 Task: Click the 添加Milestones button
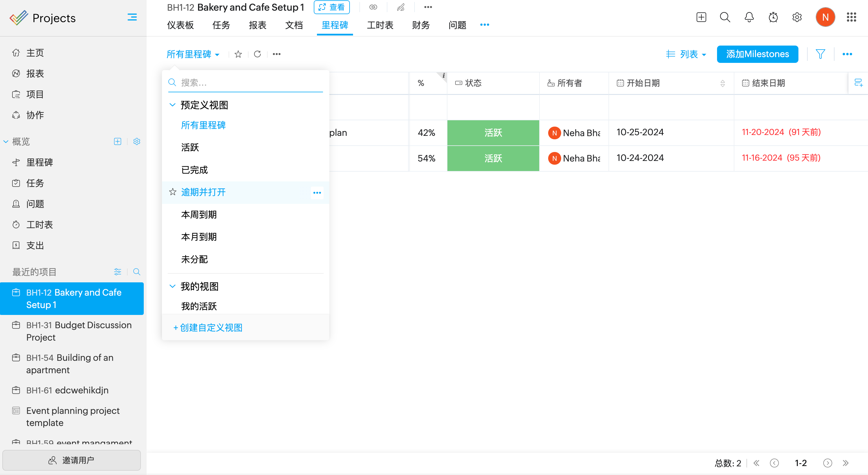coord(757,54)
